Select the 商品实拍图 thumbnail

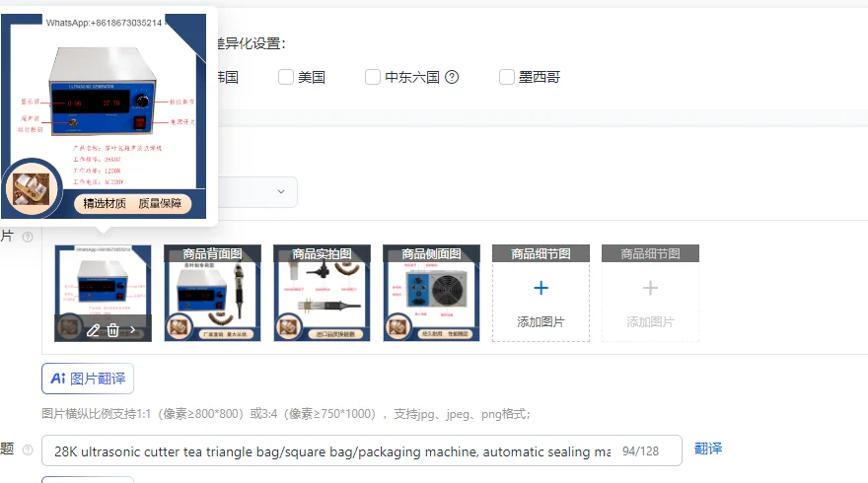coord(323,293)
